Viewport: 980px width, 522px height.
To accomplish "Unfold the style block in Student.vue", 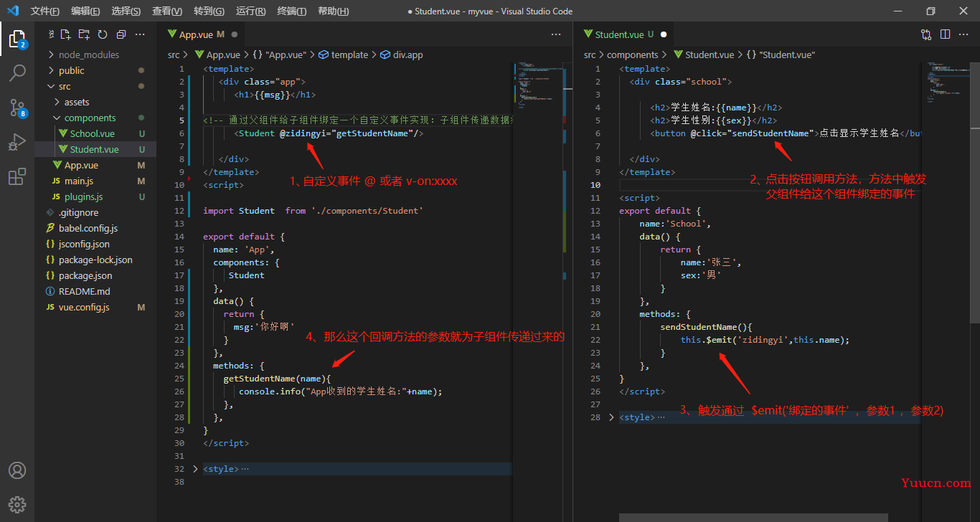I will coord(611,417).
